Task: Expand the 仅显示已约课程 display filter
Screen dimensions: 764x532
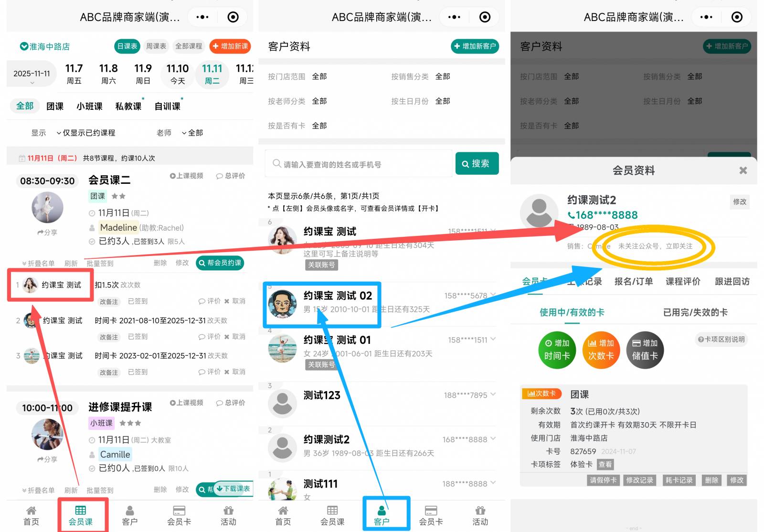Action: 86,133
